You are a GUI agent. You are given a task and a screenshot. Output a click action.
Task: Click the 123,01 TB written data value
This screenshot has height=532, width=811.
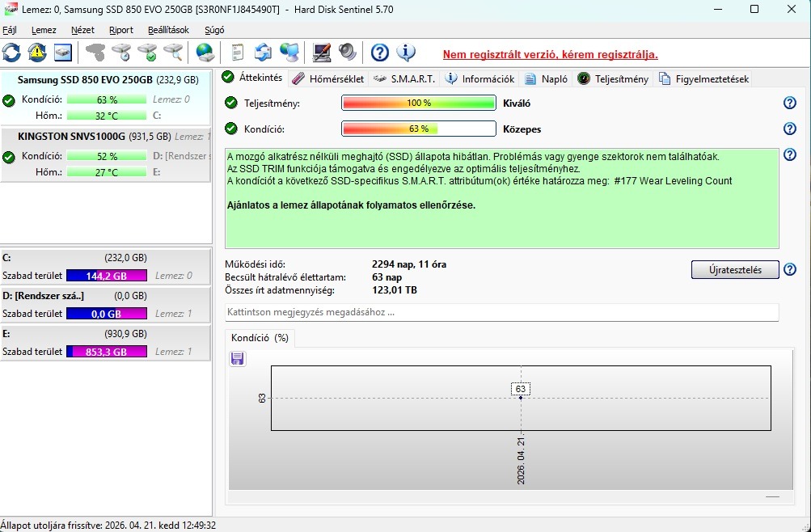pyautogui.click(x=395, y=290)
